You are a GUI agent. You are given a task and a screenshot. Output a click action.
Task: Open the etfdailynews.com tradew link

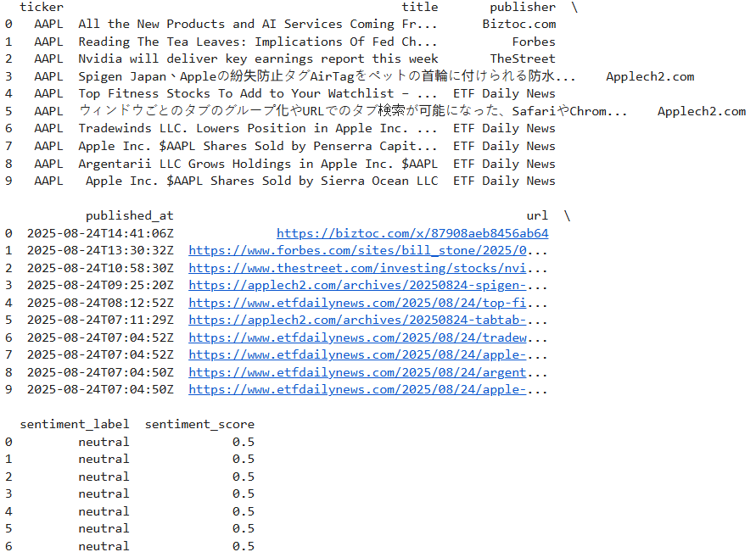tap(357, 337)
